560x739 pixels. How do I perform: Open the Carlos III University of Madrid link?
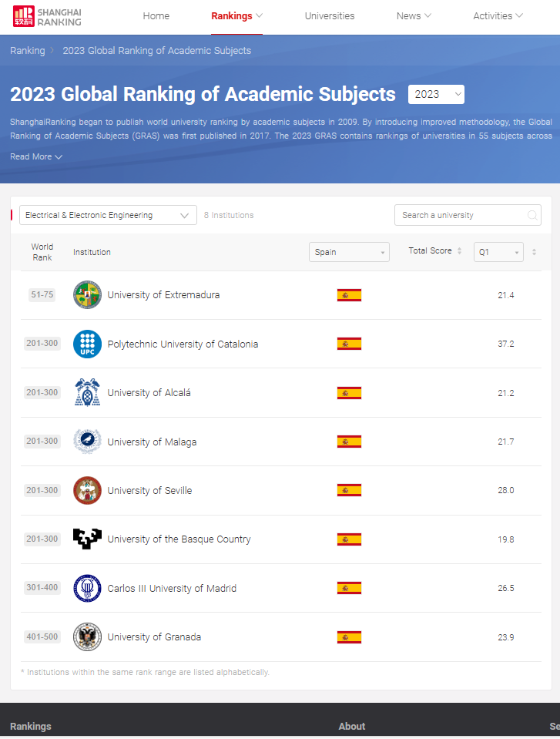tap(172, 588)
